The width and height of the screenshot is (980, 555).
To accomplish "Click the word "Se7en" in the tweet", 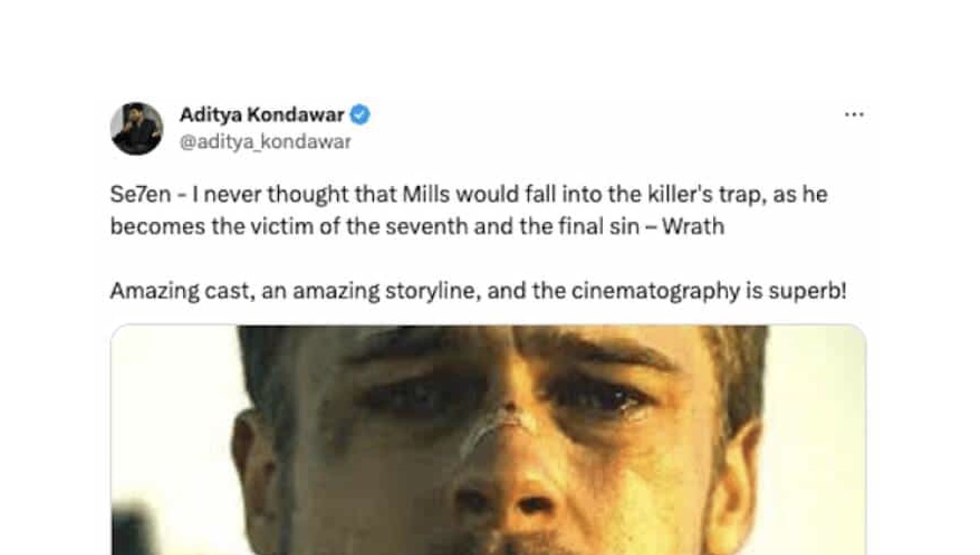I will pyautogui.click(x=141, y=194).
